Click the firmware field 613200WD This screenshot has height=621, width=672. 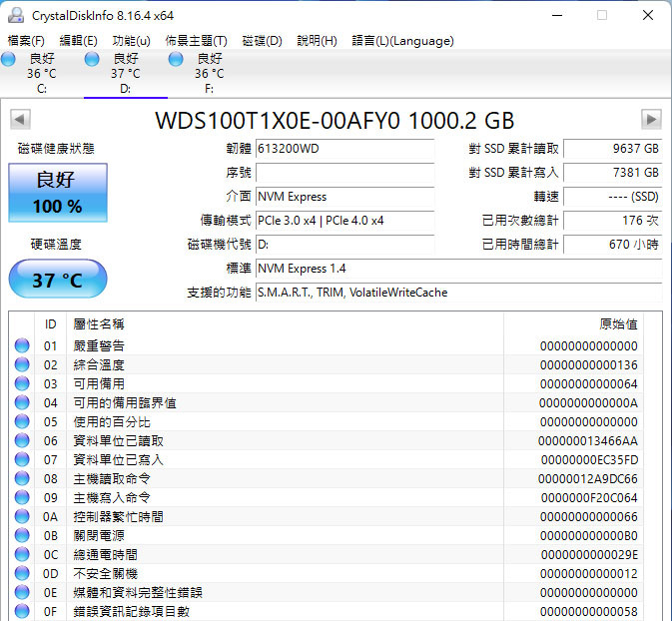pyautogui.click(x=345, y=149)
